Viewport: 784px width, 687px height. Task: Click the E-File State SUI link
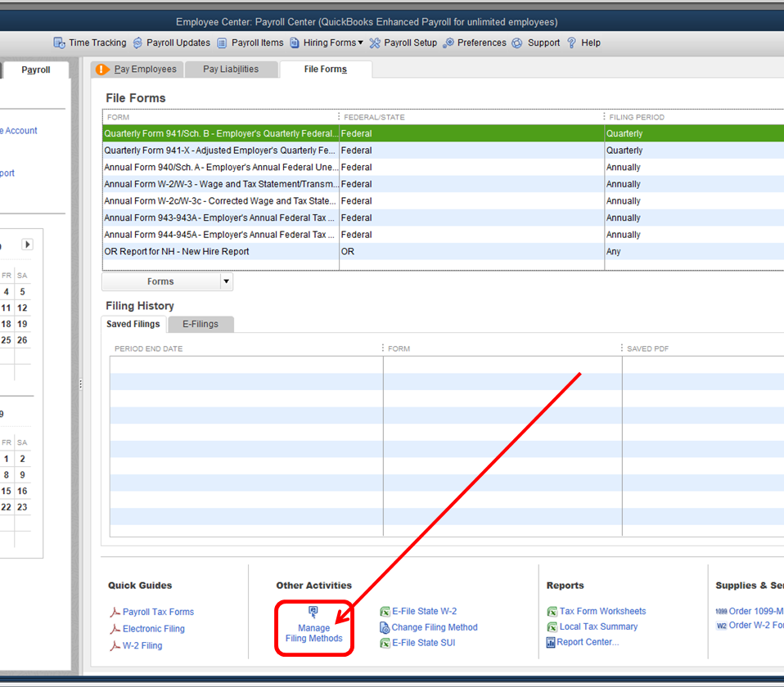coord(423,643)
